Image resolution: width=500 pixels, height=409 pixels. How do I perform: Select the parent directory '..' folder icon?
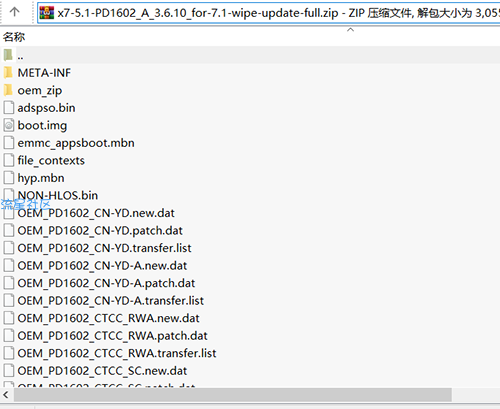(8, 55)
